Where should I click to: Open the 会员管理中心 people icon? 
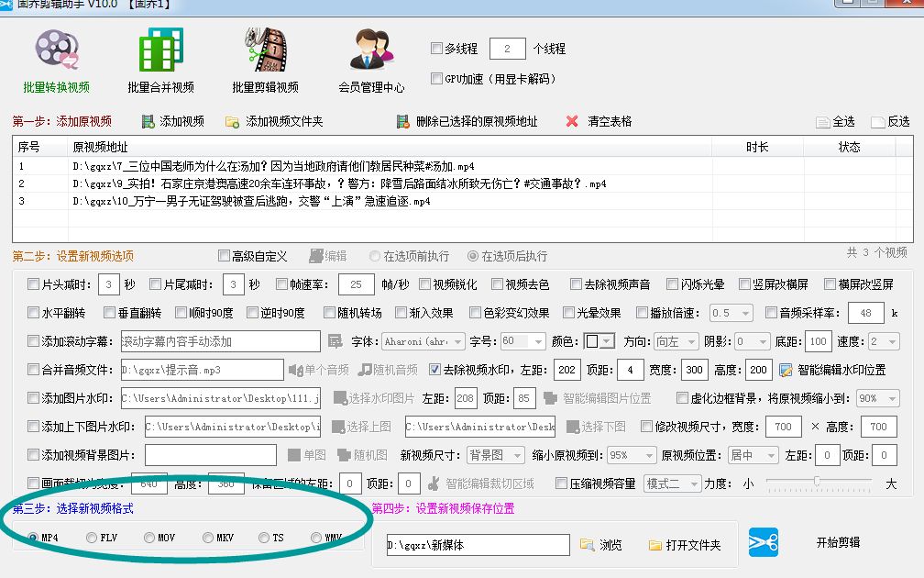point(371,50)
